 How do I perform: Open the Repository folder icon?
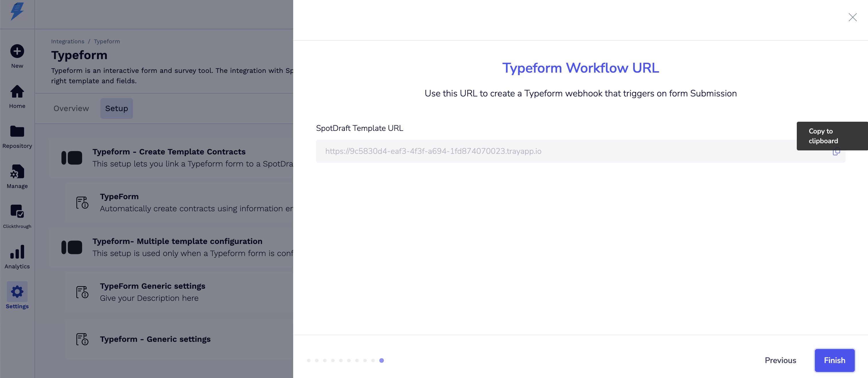coord(17,131)
